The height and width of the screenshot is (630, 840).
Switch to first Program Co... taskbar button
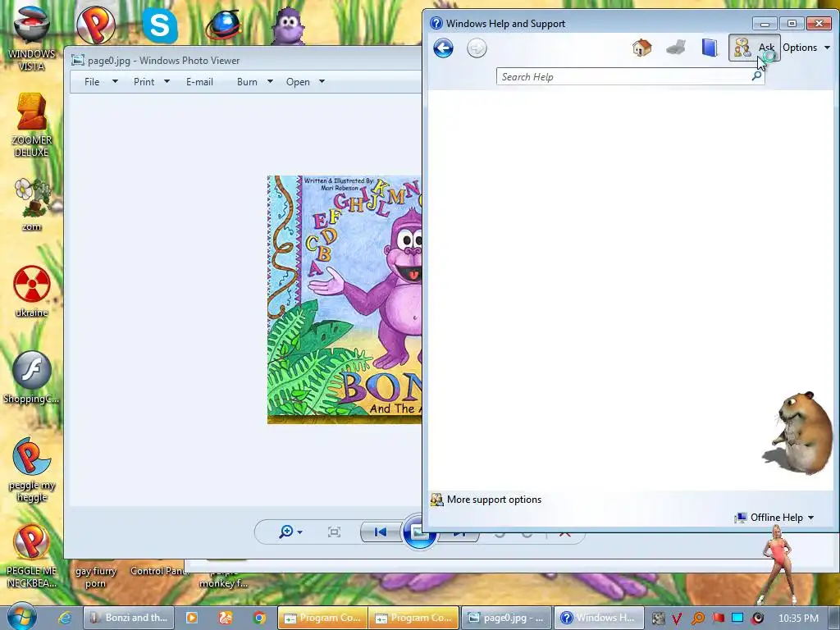point(322,618)
